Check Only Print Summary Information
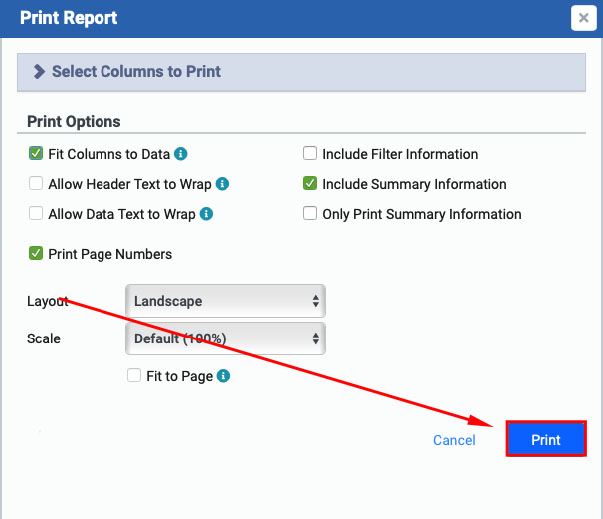 click(x=310, y=213)
